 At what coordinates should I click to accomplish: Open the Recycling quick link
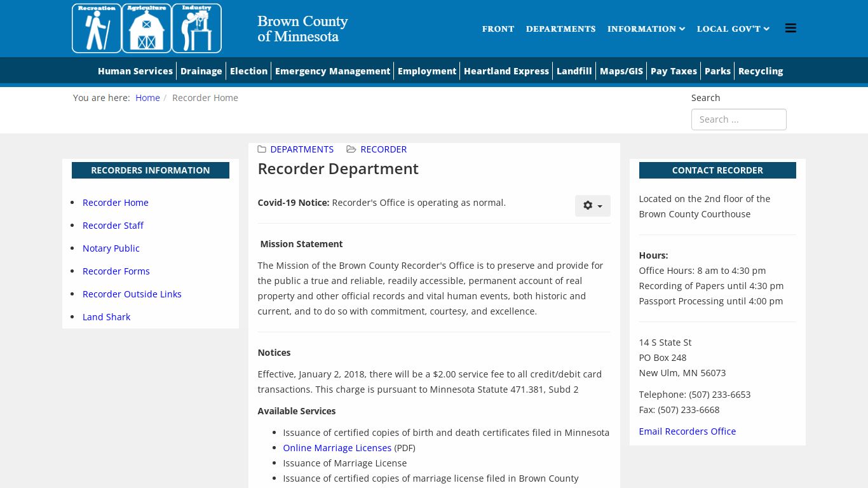[761, 71]
